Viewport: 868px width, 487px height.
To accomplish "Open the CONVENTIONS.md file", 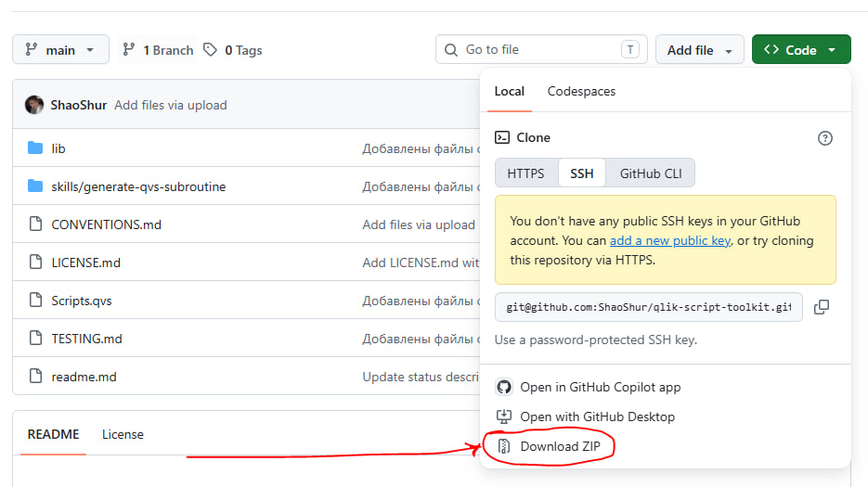I will (x=106, y=224).
